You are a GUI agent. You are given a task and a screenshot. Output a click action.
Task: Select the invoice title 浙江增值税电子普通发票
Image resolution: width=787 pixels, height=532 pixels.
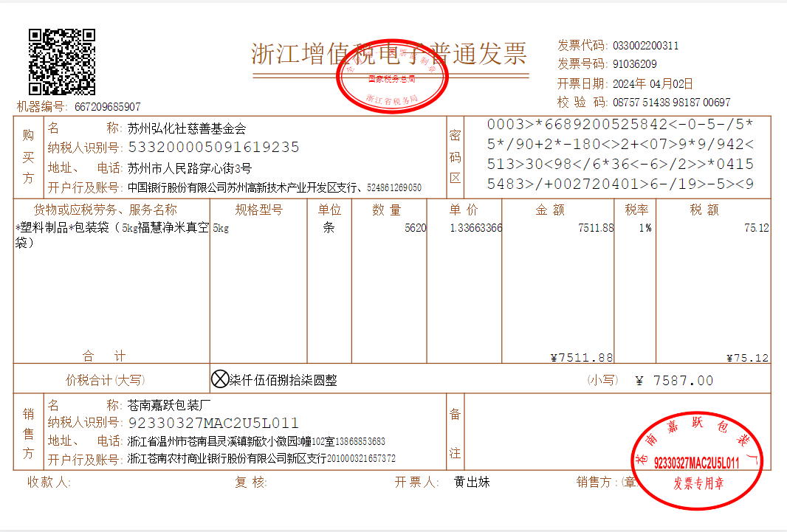[389, 54]
